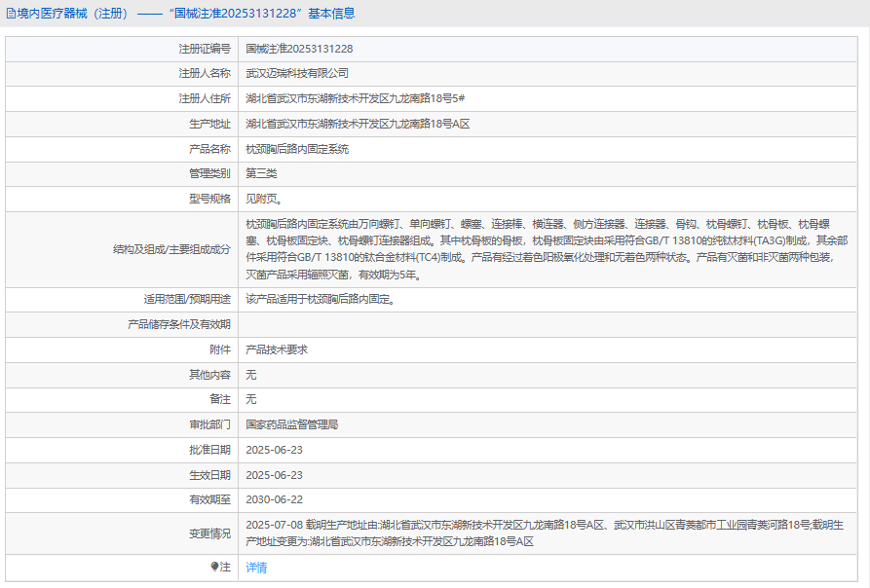Click the 注册人住所 label

[x=205, y=98]
